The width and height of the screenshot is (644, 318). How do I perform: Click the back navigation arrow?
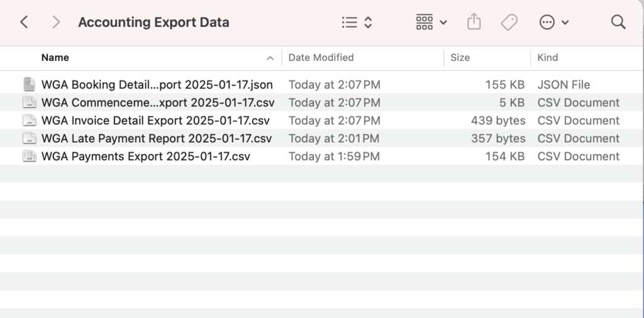(24, 22)
